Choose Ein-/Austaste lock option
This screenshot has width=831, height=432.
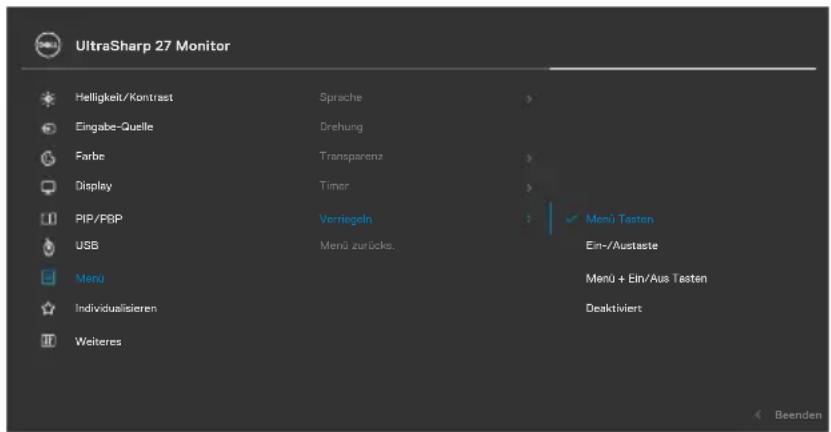click(622, 245)
